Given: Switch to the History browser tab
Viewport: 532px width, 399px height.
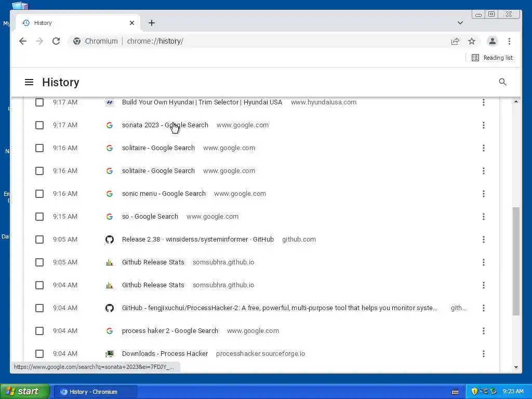Looking at the screenshot, I should pos(78,23).
